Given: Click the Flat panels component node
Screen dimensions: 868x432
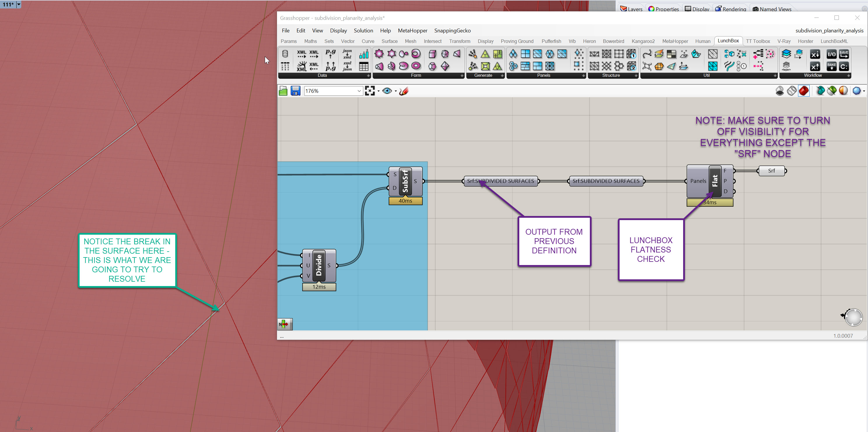Looking at the screenshot, I should pos(715,181).
